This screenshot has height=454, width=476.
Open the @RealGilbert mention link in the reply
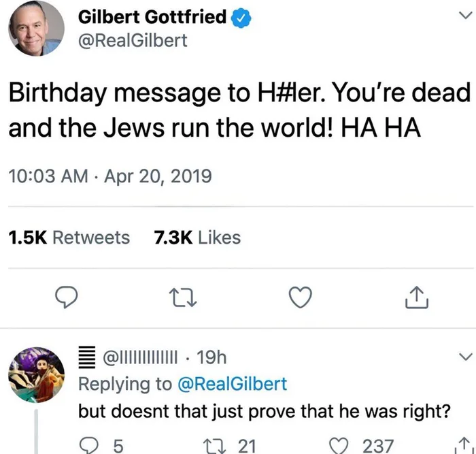(x=232, y=383)
